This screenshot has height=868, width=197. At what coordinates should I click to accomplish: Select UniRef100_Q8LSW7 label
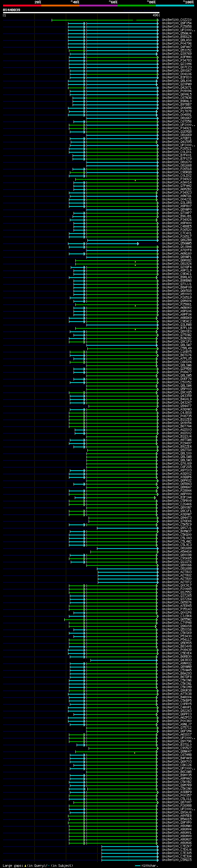coord(177,345)
